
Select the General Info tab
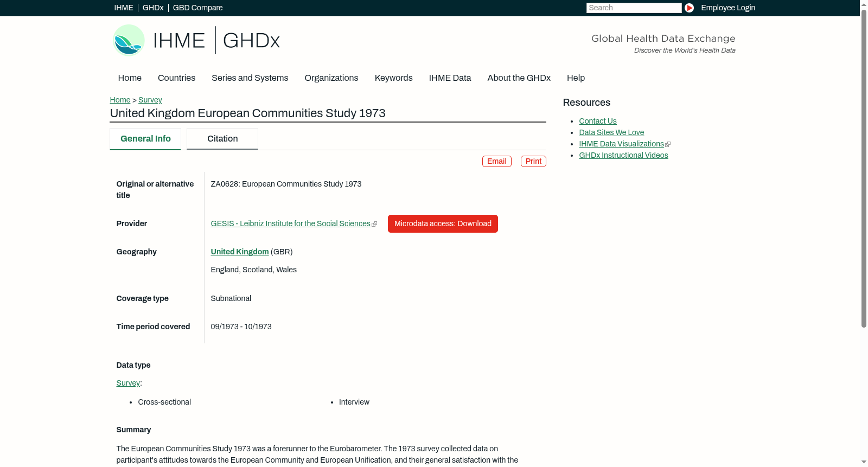point(145,139)
